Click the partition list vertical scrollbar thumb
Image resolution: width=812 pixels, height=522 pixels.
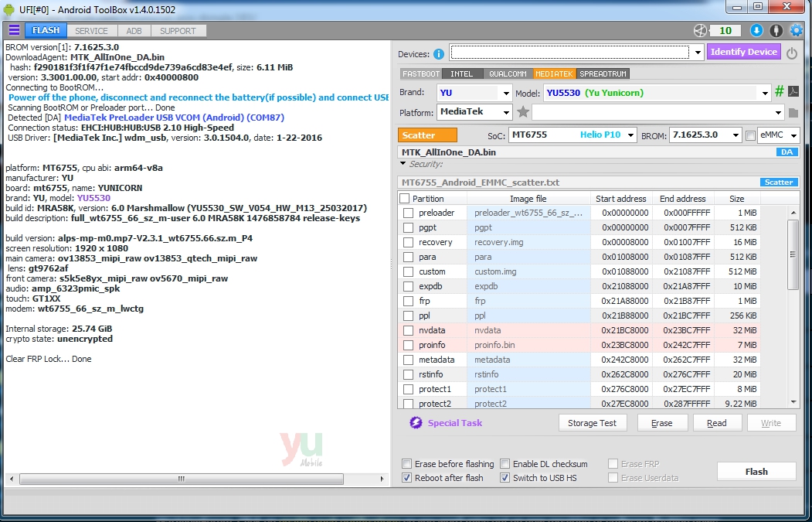[x=793, y=254]
